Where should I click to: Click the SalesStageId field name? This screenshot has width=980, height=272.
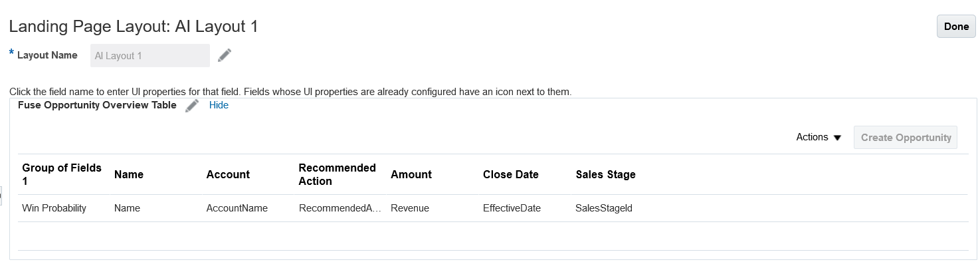(x=604, y=208)
